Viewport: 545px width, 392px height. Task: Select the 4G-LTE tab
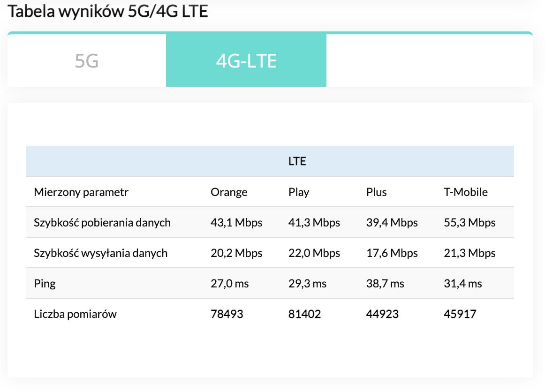point(246,60)
